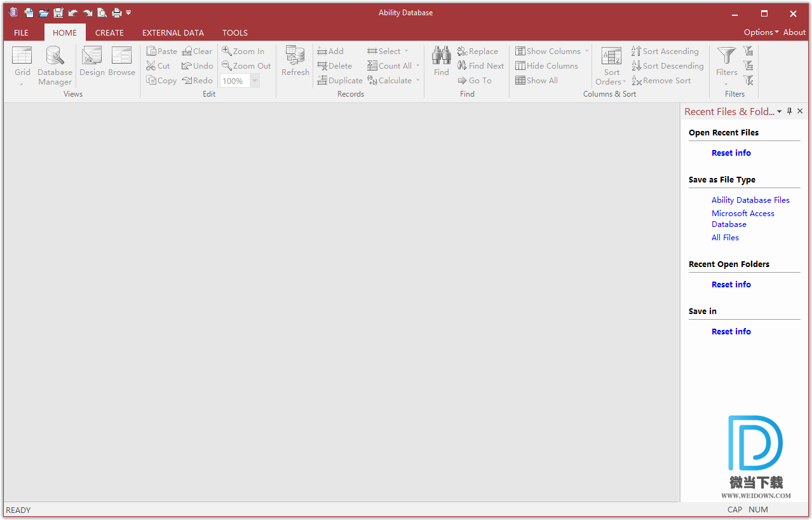Open the Options dropdown menu
Image resolution: width=812 pixels, height=520 pixels.
coord(761,32)
